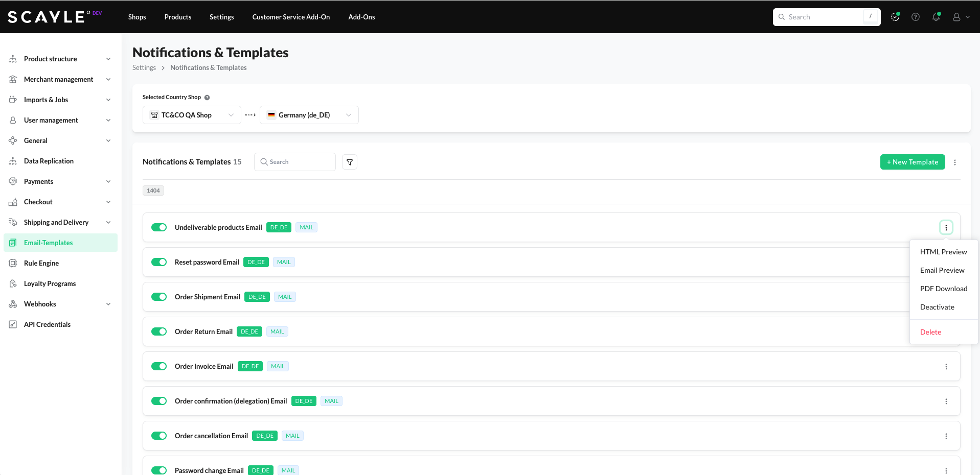
Task: Open the user account icon menu
Action: [960, 17]
